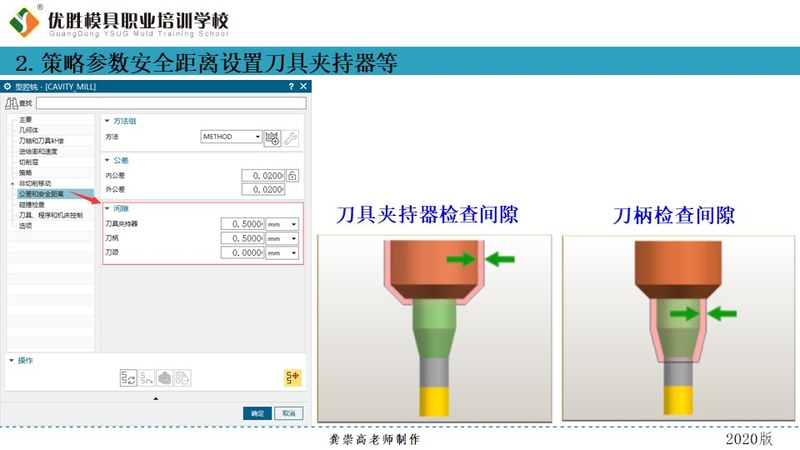Close the CAVITY_MILL dialog
This screenshot has height=450, width=800.
pos(303,86)
